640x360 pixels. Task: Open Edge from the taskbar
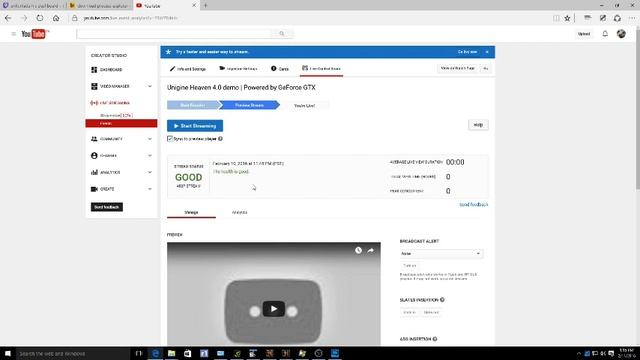point(156,353)
